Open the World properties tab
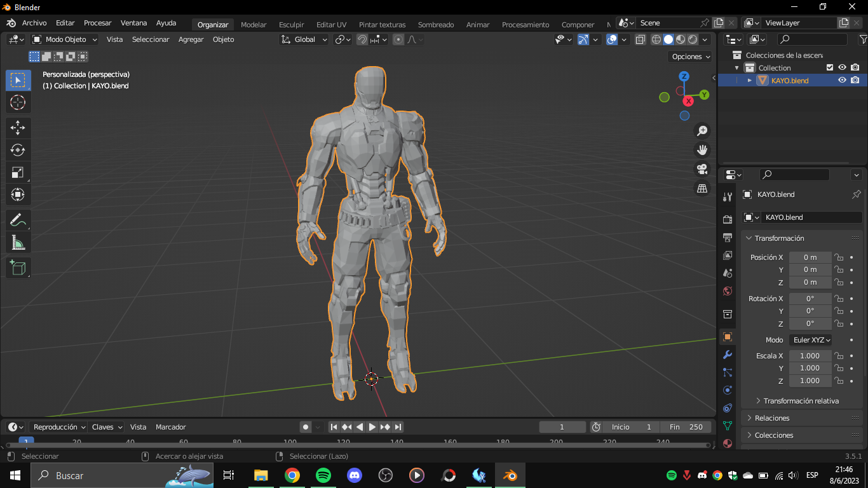The height and width of the screenshot is (488, 868). (x=728, y=290)
